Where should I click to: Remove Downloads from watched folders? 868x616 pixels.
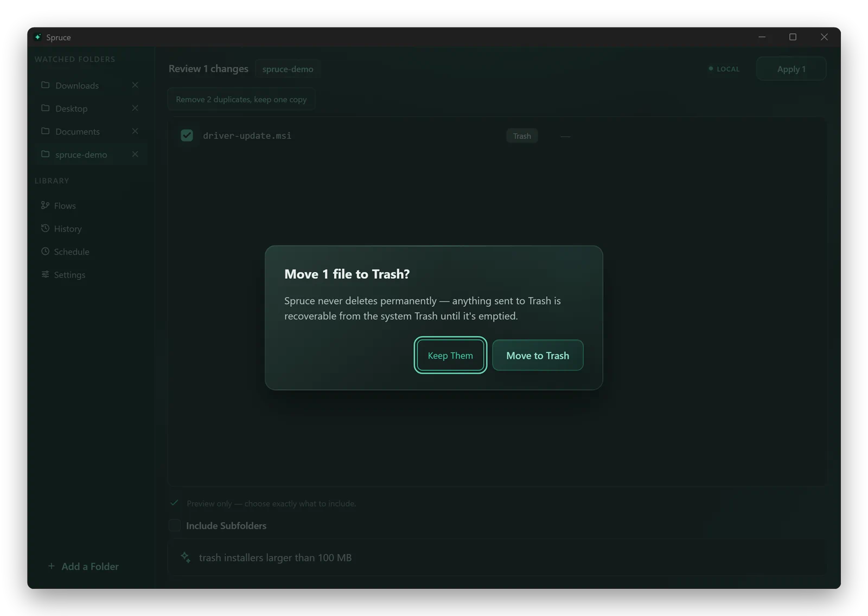pos(135,85)
